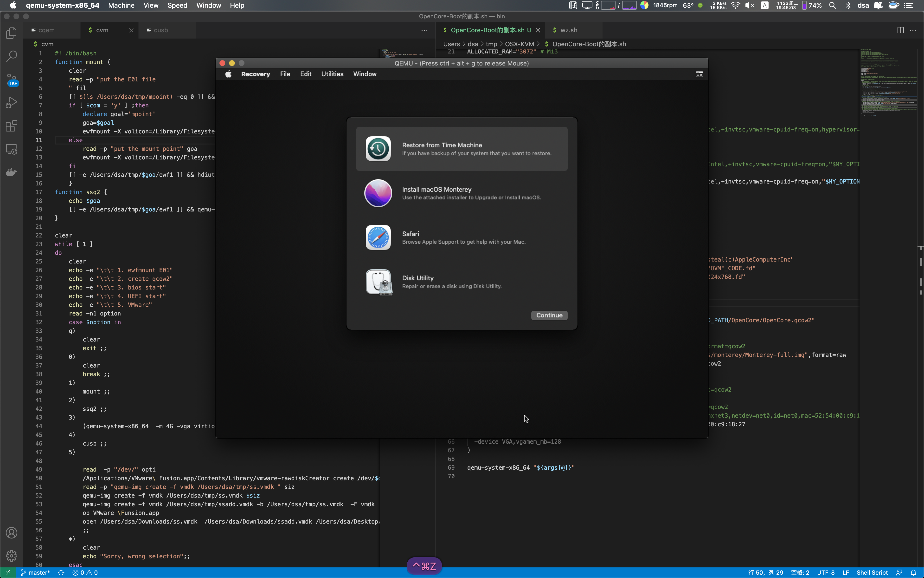The width and height of the screenshot is (924, 578).
Task: Click the master* branch in status bar
Action: 35,572
